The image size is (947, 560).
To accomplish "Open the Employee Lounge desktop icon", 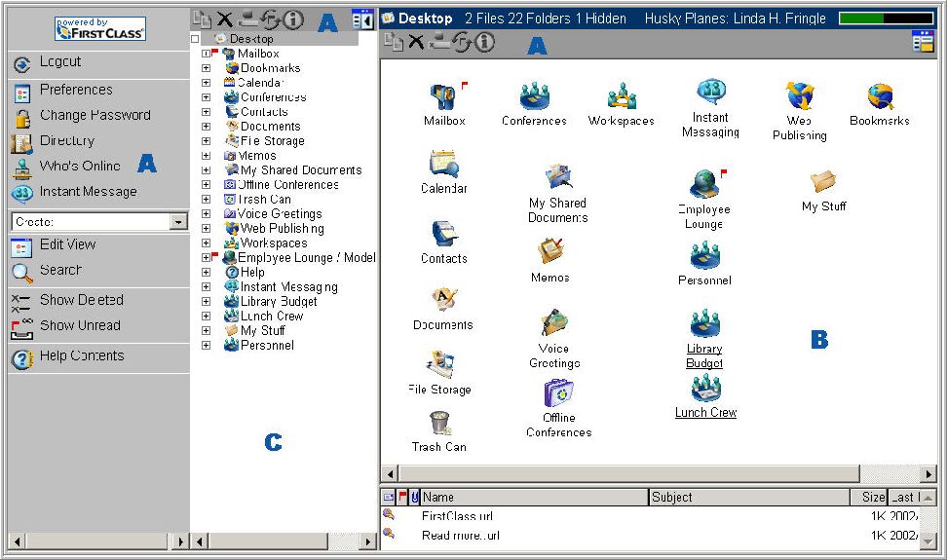I will (x=703, y=185).
